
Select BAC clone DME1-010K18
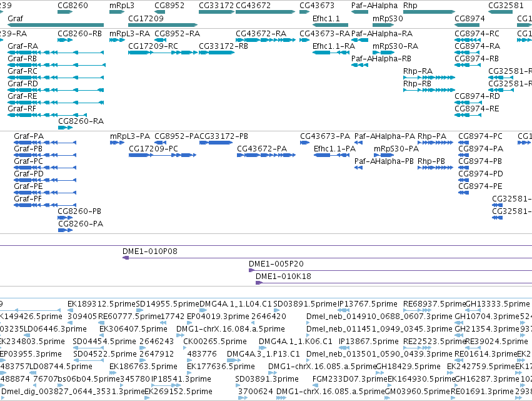coord(283,277)
